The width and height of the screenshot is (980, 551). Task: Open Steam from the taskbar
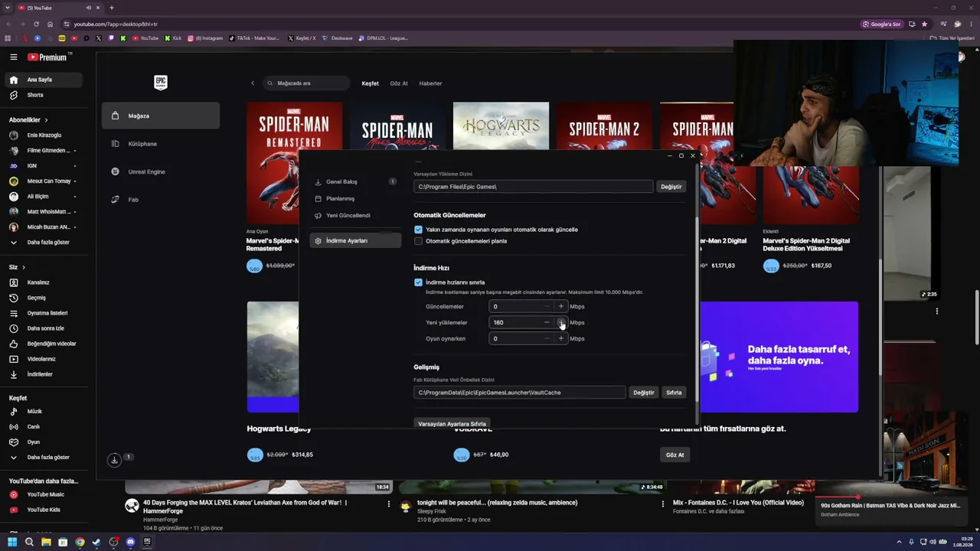click(96, 542)
